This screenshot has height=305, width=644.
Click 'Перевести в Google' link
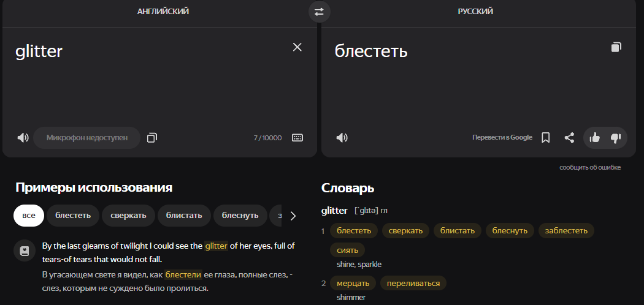point(502,138)
